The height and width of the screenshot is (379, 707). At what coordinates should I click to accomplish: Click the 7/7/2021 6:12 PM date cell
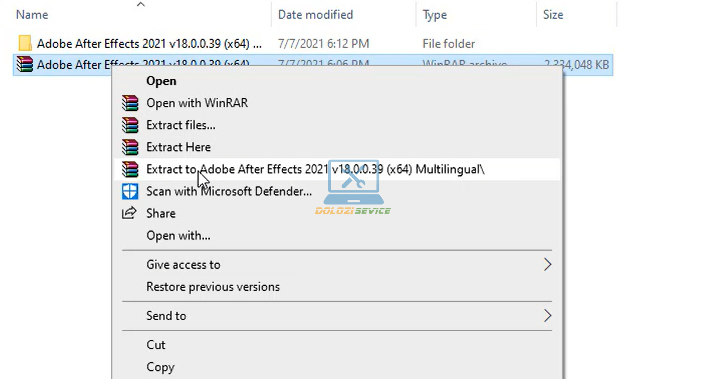tap(324, 44)
